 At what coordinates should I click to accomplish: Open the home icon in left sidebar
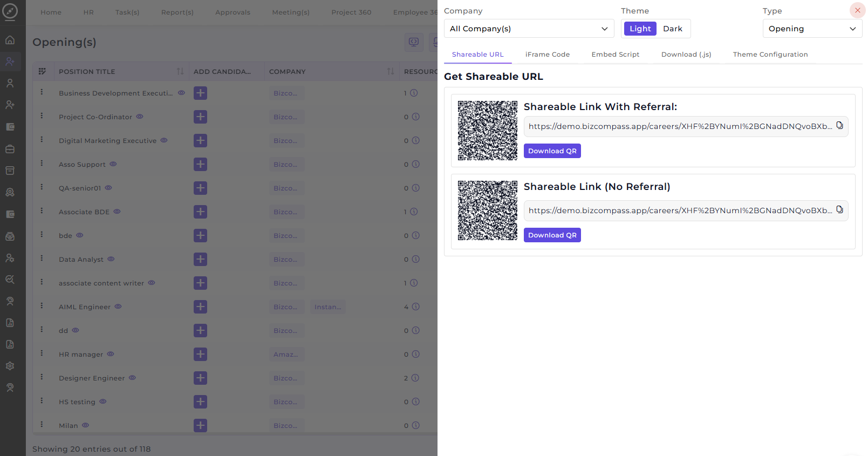10,40
